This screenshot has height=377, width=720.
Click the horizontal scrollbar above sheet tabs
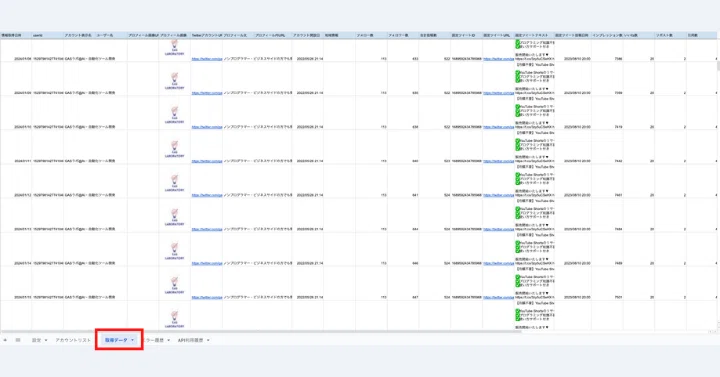(261, 332)
